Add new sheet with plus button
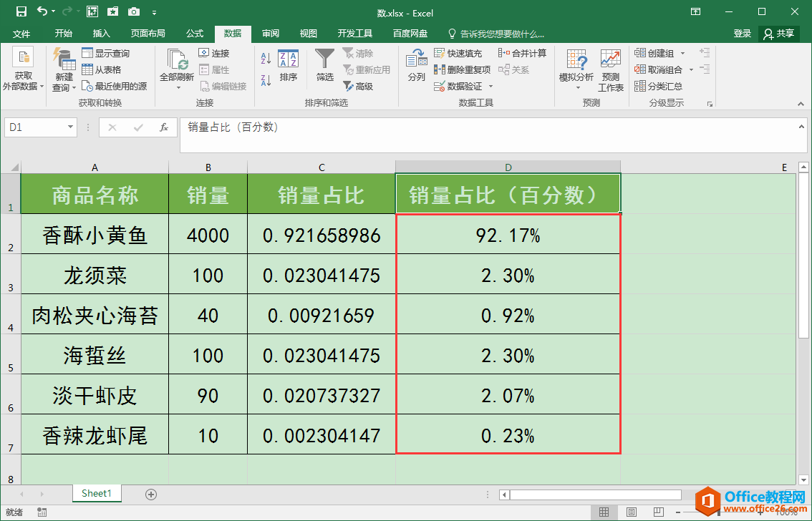 [x=150, y=495]
